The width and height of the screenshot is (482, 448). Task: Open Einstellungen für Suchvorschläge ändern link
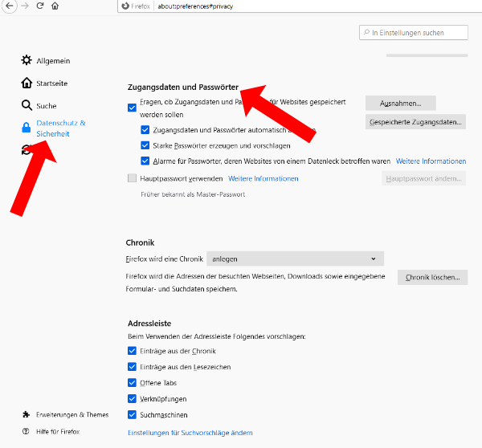(x=190, y=434)
